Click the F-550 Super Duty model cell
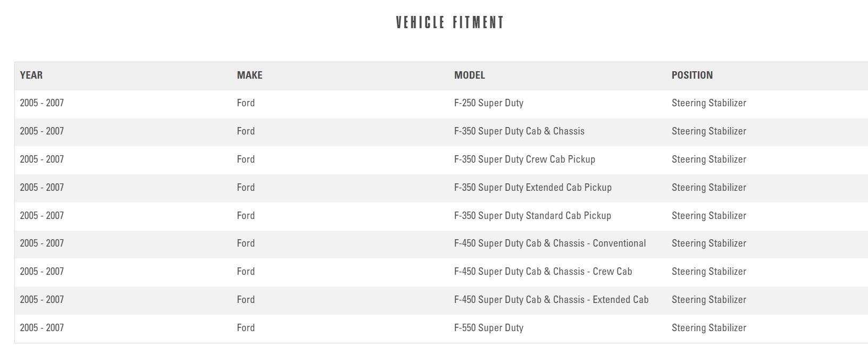The height and width of the screenshot is (354, 868). 488,328
